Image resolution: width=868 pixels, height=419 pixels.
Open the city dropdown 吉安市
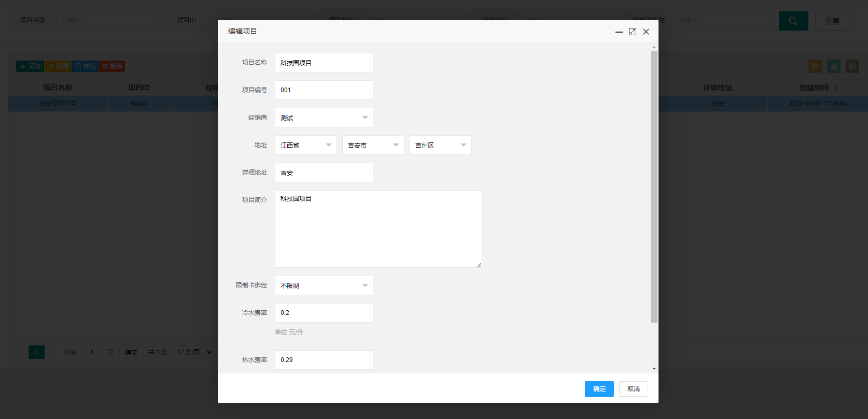pos(373,145)
